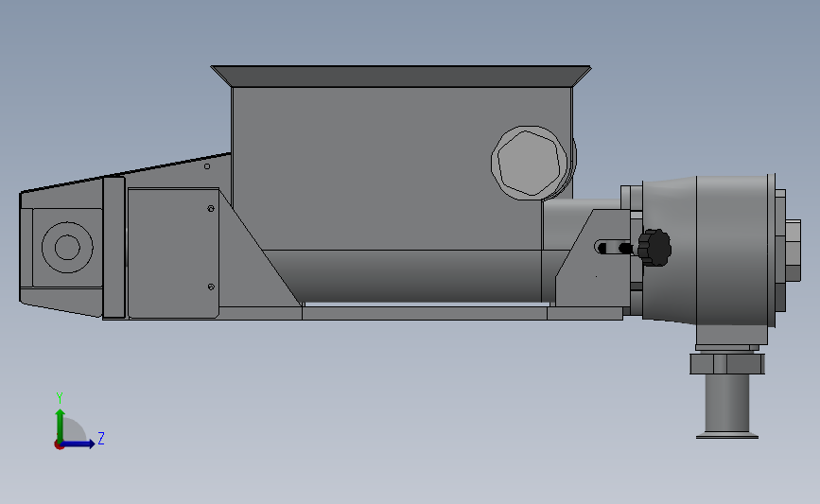820x504 pixels.
Task: Select the narrow vertical band behind the motor
Action: pyautogui.click(x=114, y=248)
